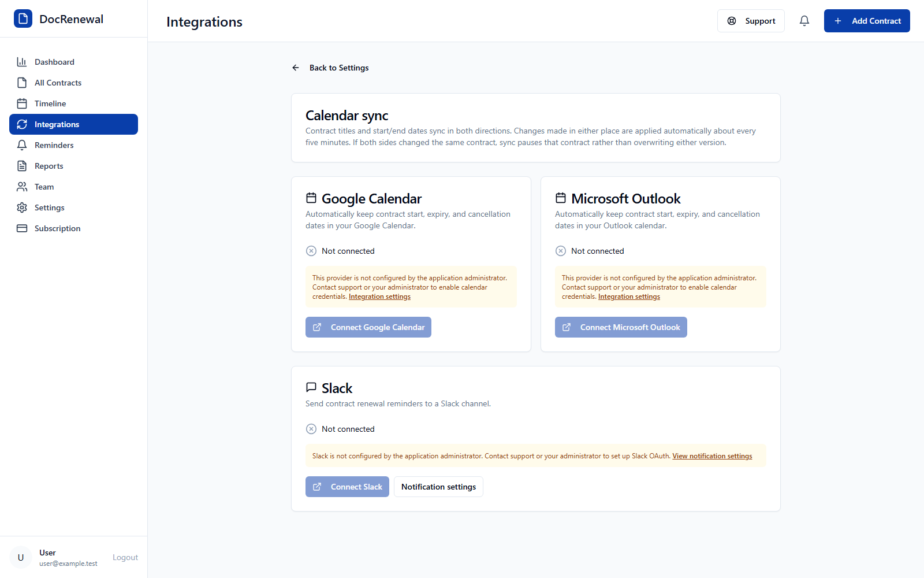This screenshot has width=924, height=578.
Task: Open the notifications bell
Action: click(x=804, y=21)
